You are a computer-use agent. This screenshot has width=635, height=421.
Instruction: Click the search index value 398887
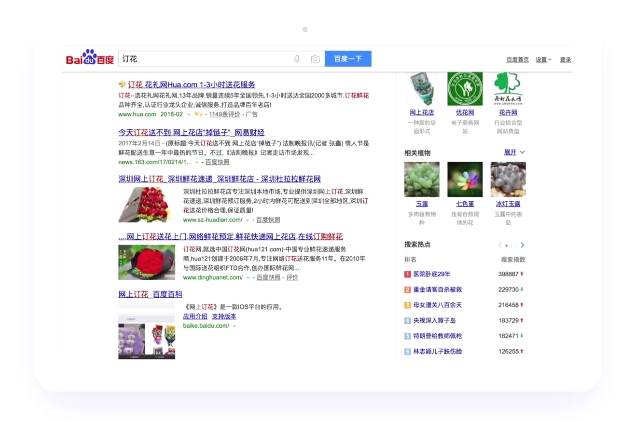(x=508, y=274)
